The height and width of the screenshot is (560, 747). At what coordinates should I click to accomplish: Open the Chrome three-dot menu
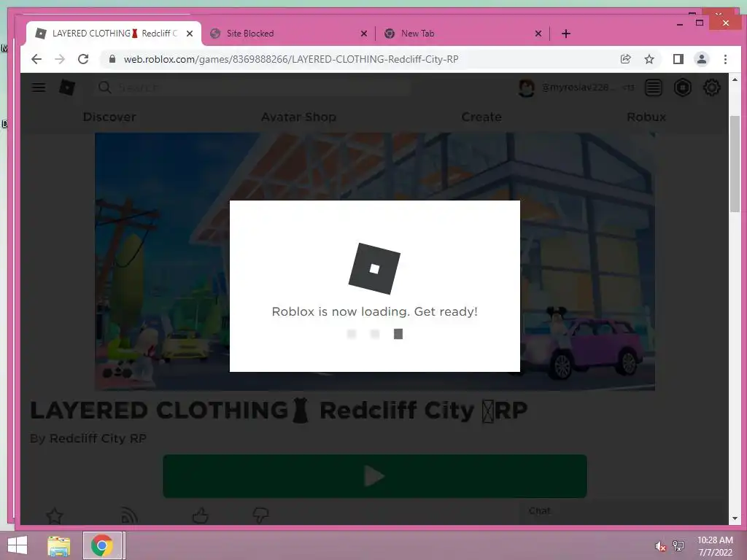[x=725, y=59]
